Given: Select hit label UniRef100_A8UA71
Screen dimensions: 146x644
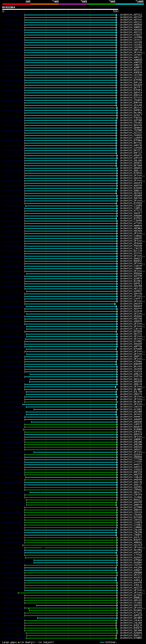Looking at the screenshot, I should (x=131, y=156).
